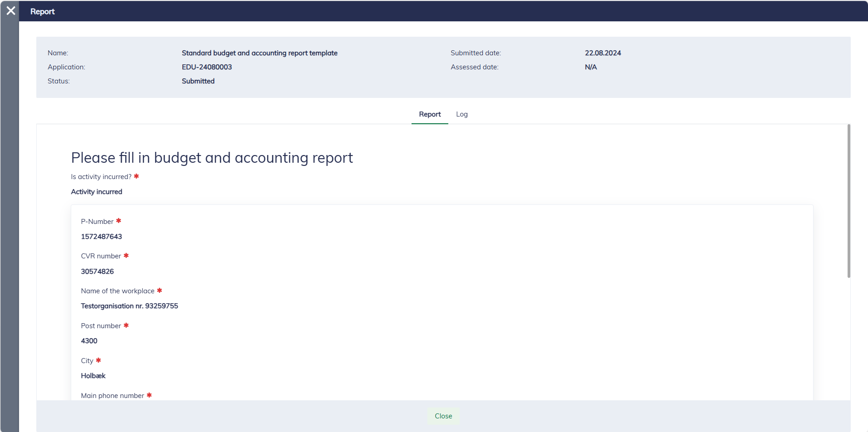Click the city value Holbæk
Image resolution: width=868 pixels, height=432 pixels.
(93, 376)
